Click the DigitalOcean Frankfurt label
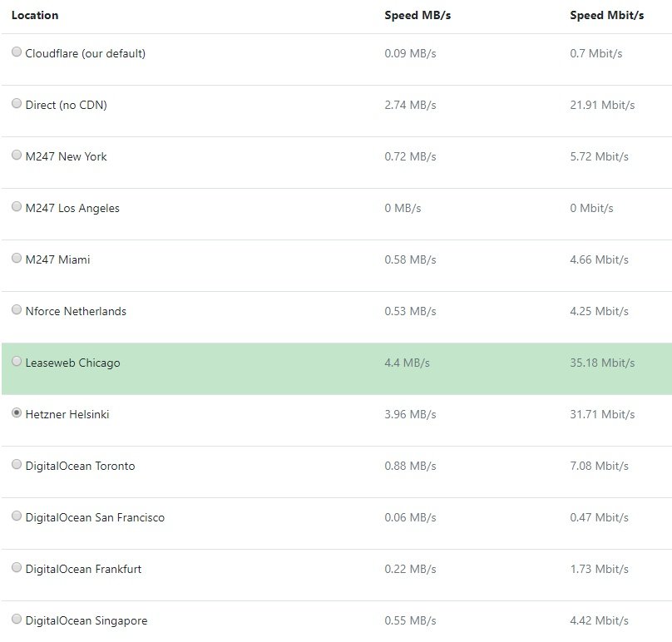Image resolution: width=672 pixels, height=642 pixels. click(x=83, y=569)
